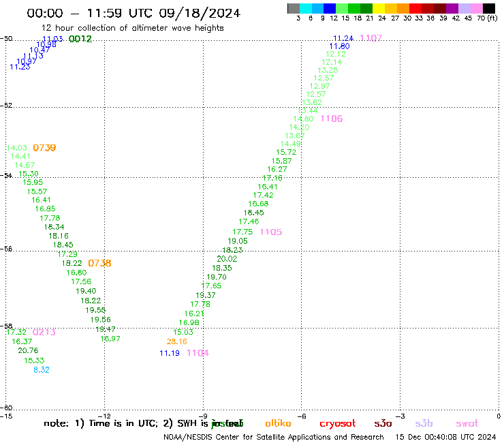Image resolution: width=504 pixels, height=443 pixels.
Task: Click the wave height value '17.32'
Action: [x=16, y=332]
